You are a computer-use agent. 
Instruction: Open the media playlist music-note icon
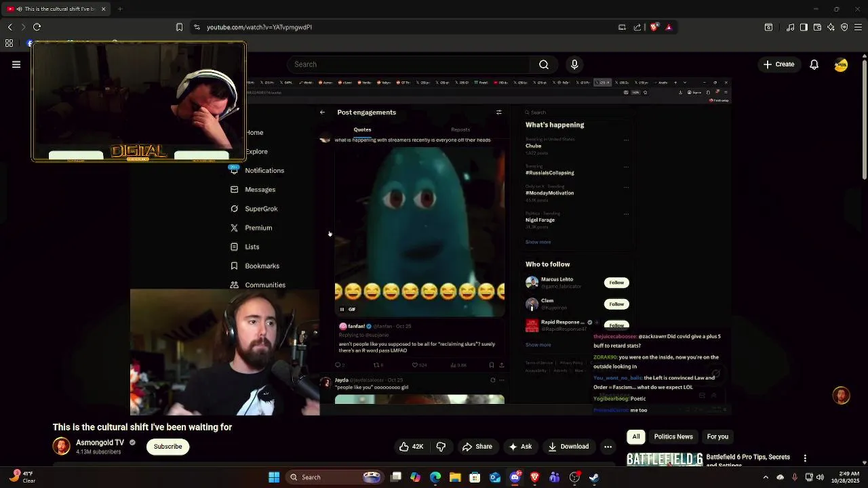click(790, 27)
